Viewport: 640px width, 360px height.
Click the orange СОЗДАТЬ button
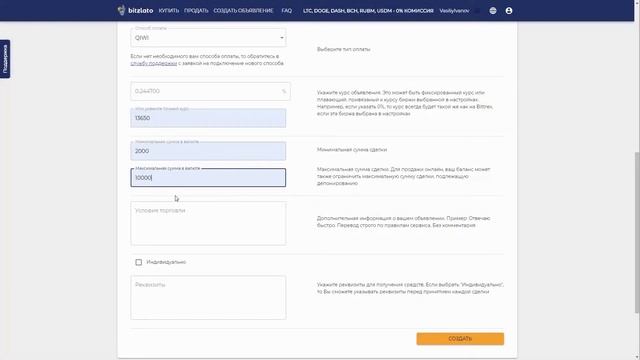460,339
